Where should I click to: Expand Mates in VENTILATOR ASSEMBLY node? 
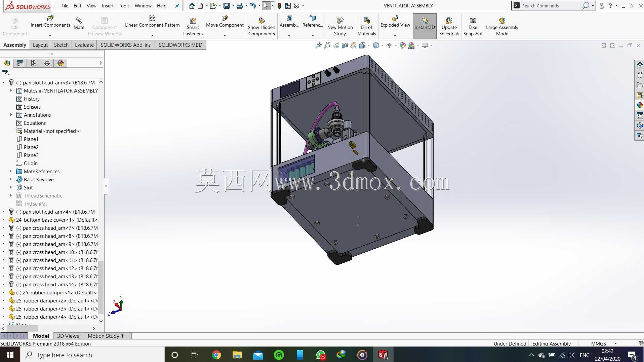coord(11,90)
